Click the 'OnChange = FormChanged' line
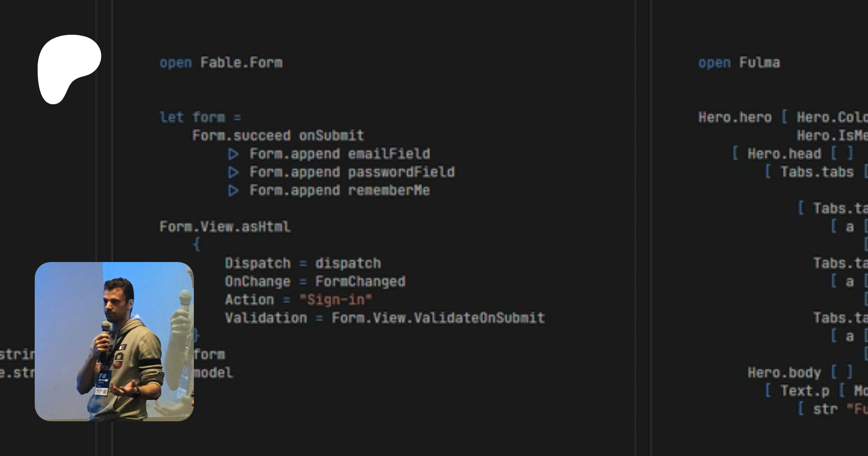 click(315, 282)
